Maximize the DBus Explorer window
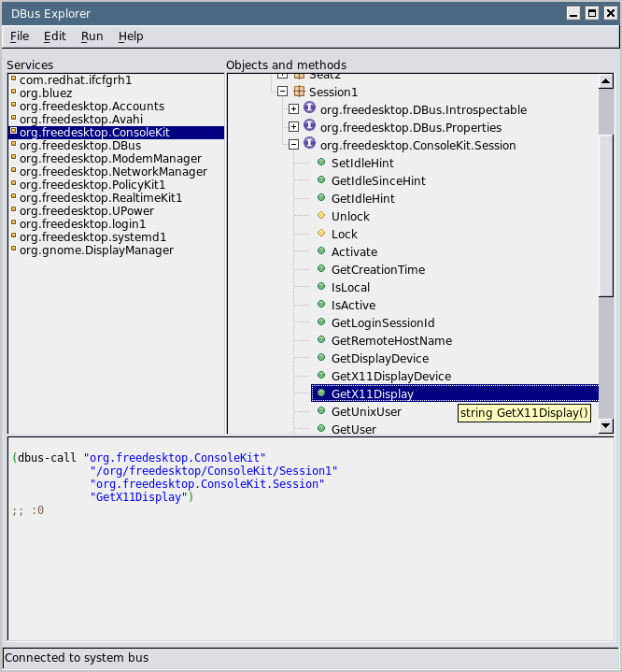This screenshot has height=672, width=622. [591, 13]
